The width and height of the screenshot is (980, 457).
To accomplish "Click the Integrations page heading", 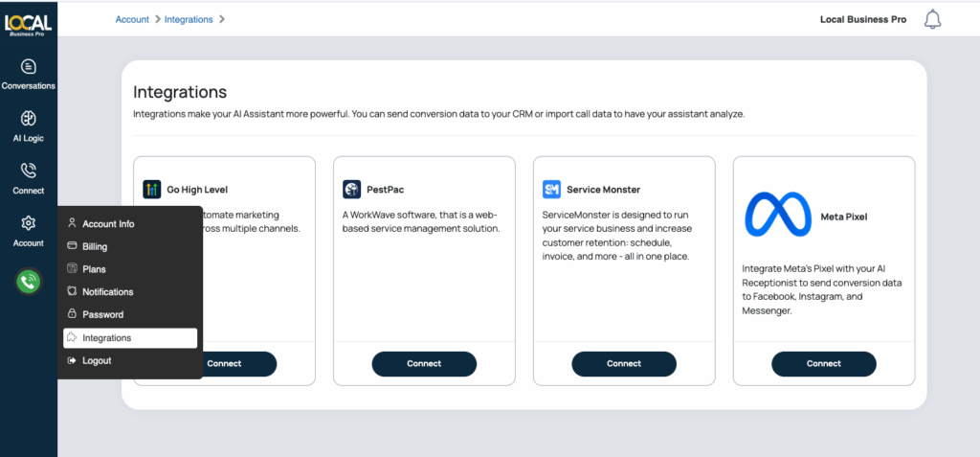I will coord(180,92).
